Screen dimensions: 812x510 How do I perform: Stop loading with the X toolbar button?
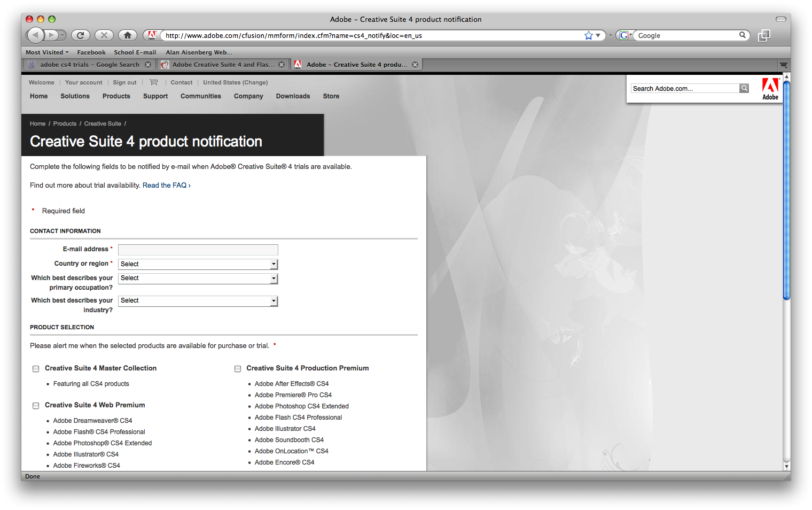point(104,35)
